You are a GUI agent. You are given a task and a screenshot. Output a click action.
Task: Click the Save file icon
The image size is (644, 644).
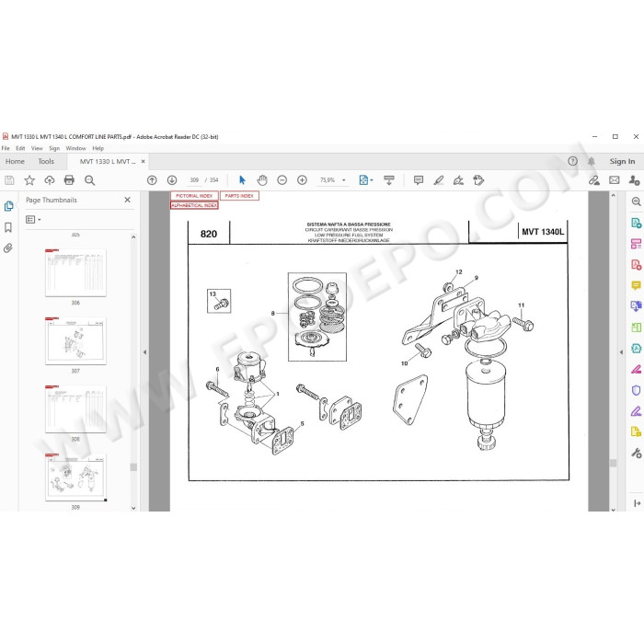pos(9,180)
